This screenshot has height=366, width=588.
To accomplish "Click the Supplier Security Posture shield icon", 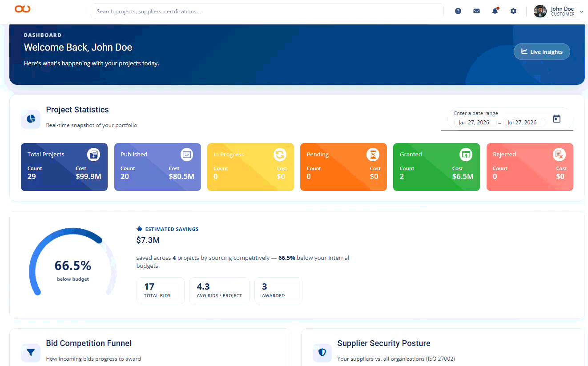I will click(322, 353).
